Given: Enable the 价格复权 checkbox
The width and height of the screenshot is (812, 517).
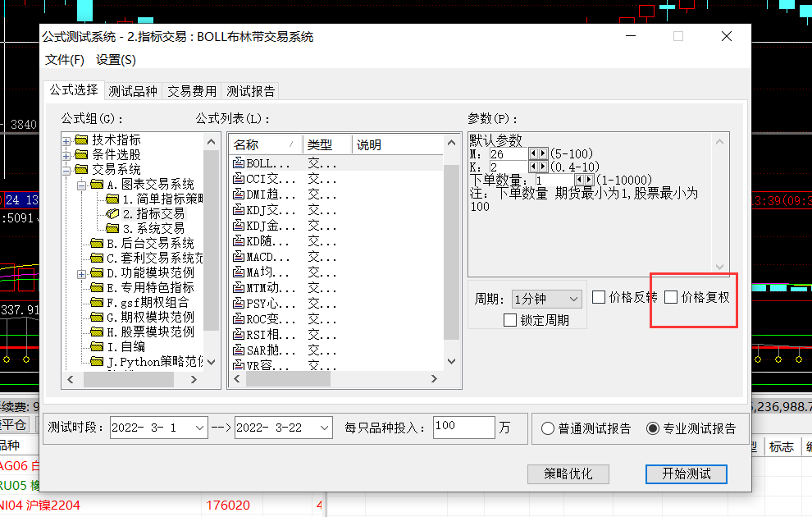Looking at the screenshot, I should (671, 297).
